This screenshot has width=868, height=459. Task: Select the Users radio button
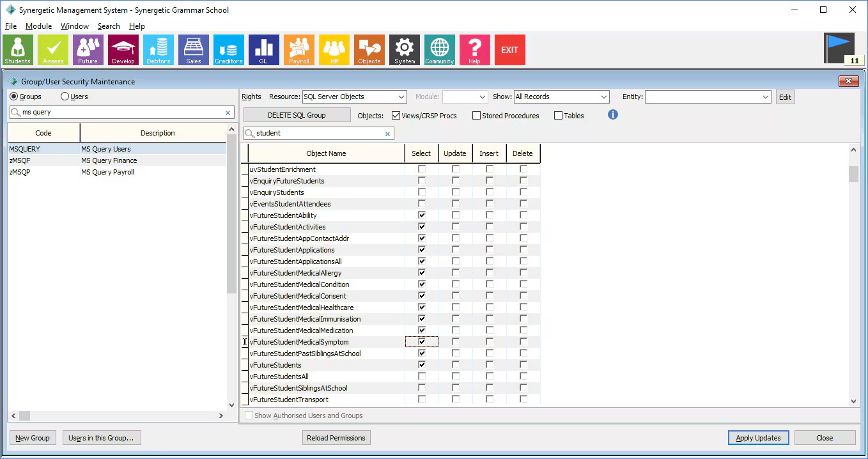click(65, 97)
